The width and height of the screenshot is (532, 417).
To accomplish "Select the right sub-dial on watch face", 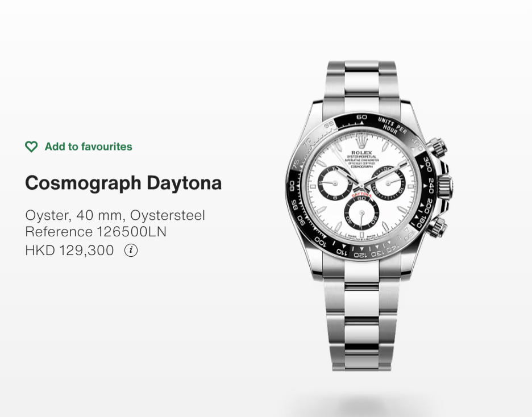I will coord(388,183).
